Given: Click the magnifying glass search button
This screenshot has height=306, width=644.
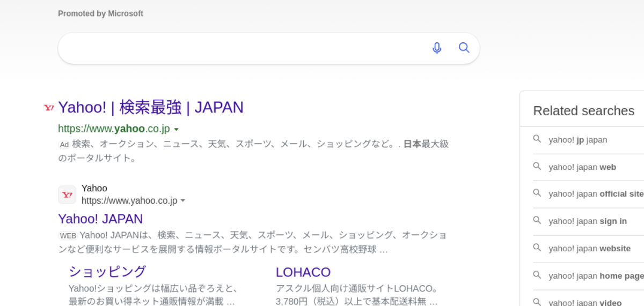Looking at the screenshot, I should (x=464, y=48).
